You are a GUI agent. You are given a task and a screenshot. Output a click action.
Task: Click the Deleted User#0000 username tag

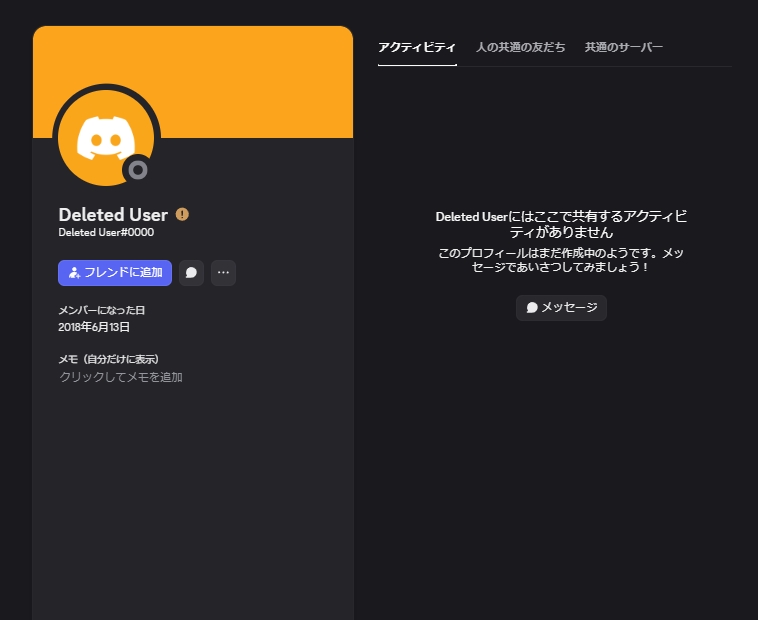(x=106, y=233)
